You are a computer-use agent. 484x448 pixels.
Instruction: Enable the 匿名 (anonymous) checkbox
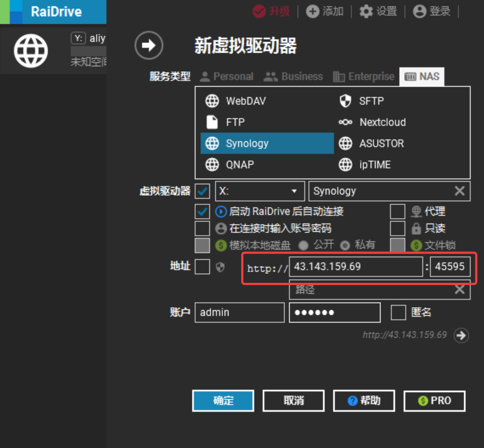click(398, 313)
